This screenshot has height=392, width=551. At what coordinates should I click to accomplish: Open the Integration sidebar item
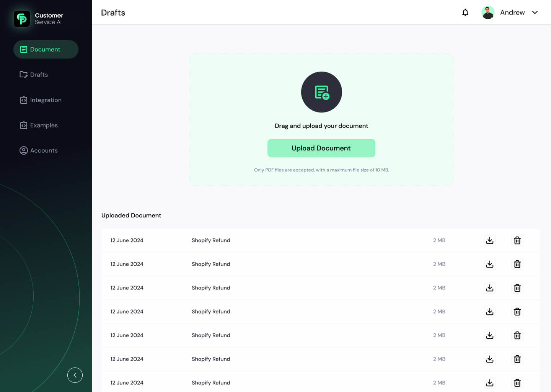coord(41,100)
